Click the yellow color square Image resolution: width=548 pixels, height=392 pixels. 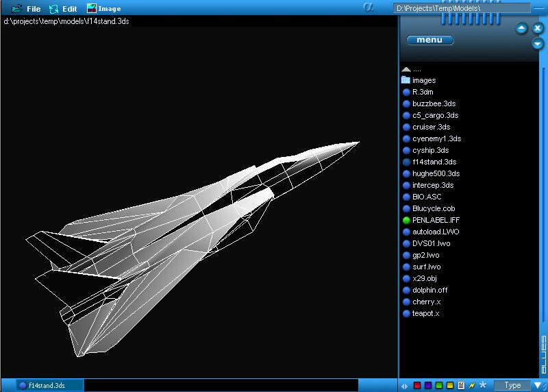click(450, 385)
